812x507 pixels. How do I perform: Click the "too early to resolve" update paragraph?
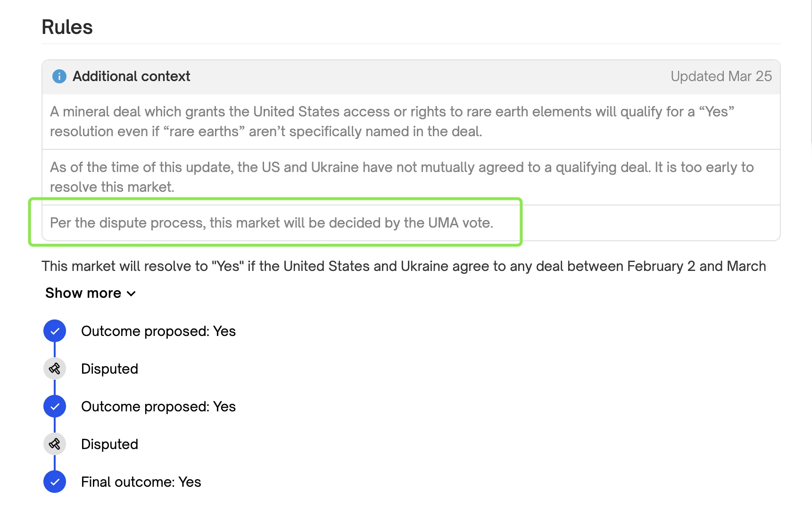pos(401,177)
